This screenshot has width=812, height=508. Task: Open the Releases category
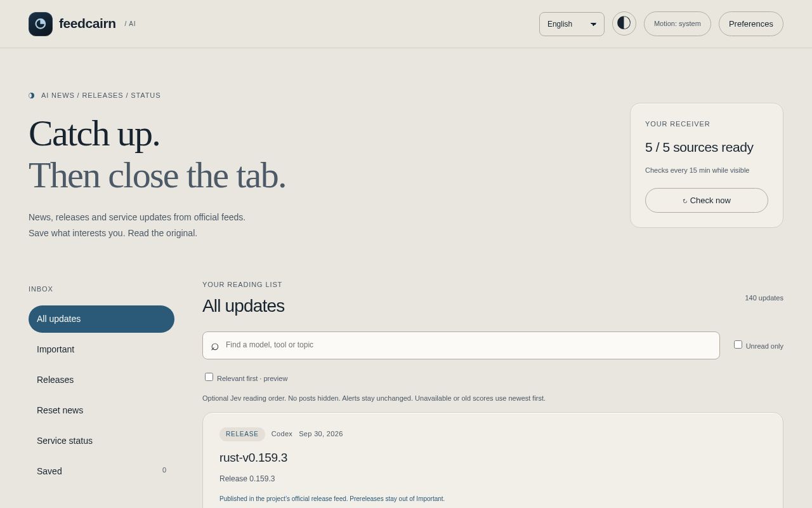click(x=101, y=380)
